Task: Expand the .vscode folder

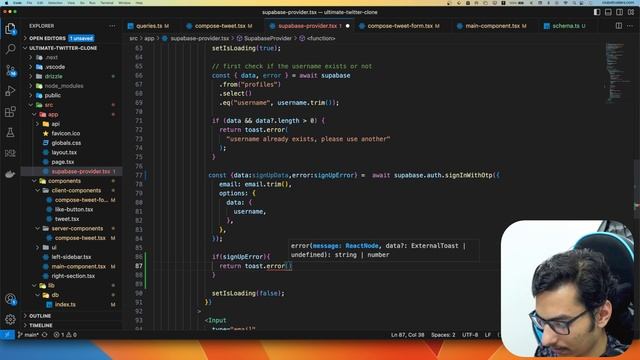Action: (x=55, y=67)
